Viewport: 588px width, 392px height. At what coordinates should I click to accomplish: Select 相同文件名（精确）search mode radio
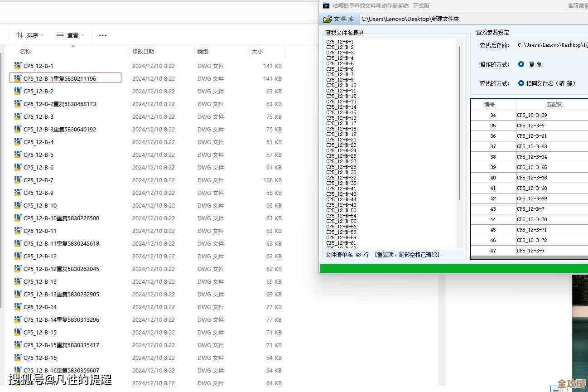tap(521, 83)
